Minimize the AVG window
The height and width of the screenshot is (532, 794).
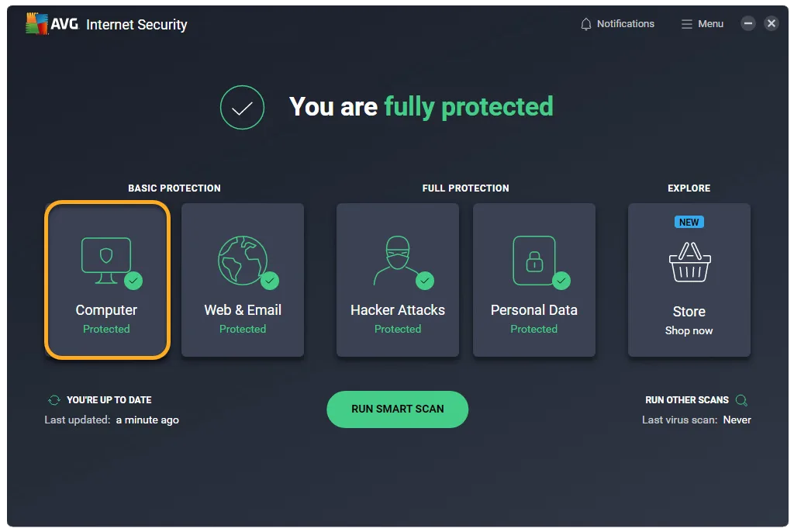748,23
